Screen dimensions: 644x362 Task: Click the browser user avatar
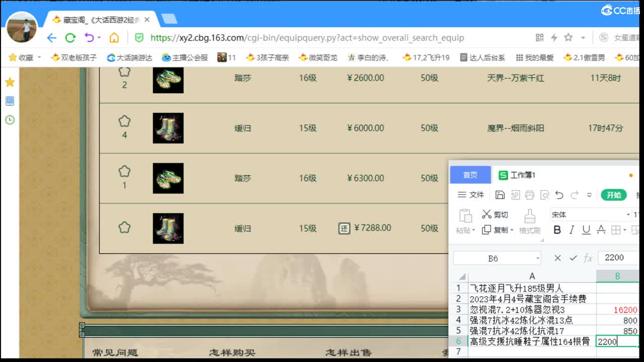pyautogui.click(x=22, y=27)
